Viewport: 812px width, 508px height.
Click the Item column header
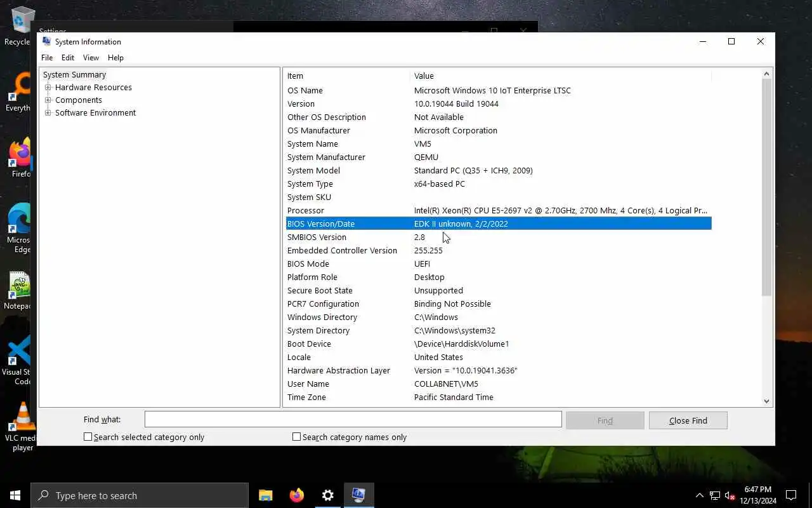point(348,76)
